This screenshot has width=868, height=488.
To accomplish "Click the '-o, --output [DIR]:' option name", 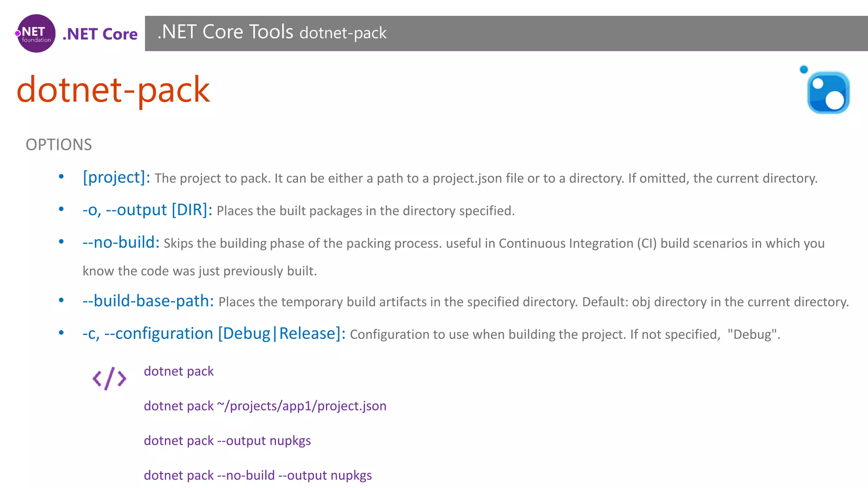I will (147, 210).
